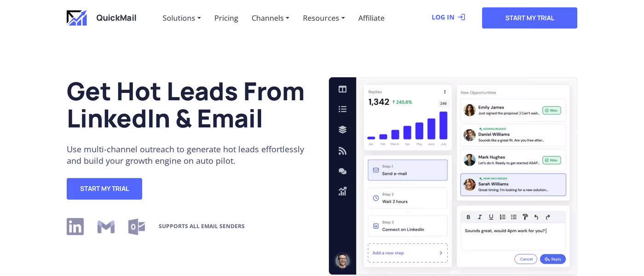Click the Cancel button
The image size is (644, 276).
pyautogui.click(x=526, y=259)
